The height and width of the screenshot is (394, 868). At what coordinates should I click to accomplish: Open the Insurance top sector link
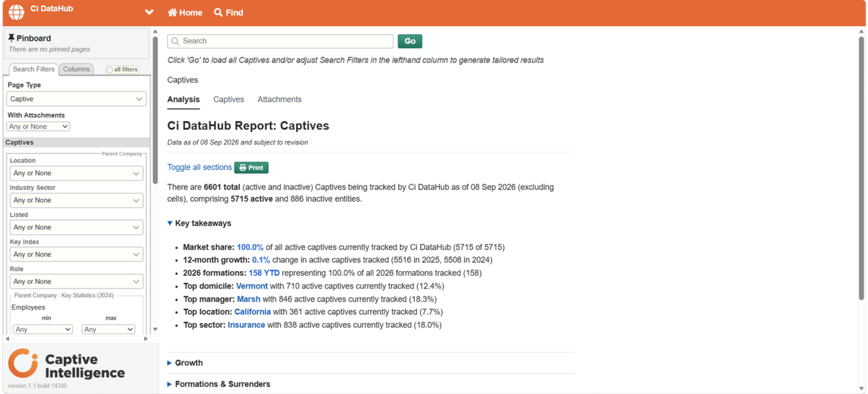[x=246, y=325]
